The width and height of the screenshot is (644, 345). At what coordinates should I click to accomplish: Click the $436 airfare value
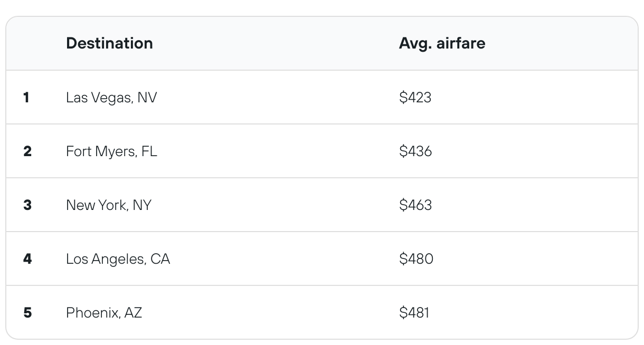[415, 151]
